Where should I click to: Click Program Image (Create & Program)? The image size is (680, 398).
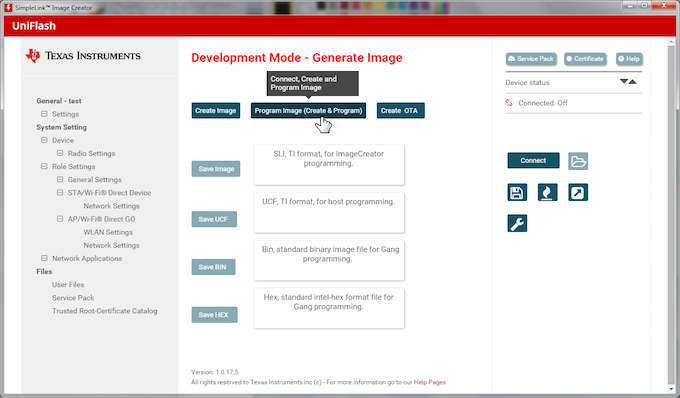(308, 111)
